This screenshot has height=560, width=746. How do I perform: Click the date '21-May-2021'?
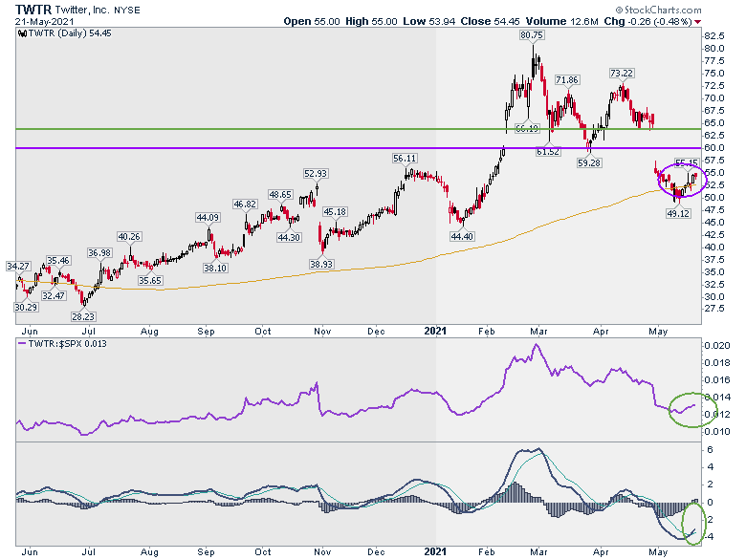tap(44, 22)
